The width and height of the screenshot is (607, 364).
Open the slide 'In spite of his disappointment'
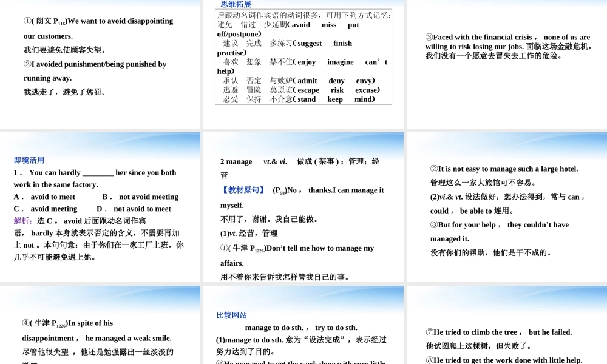pyautogui.click(x=100, y=325)
